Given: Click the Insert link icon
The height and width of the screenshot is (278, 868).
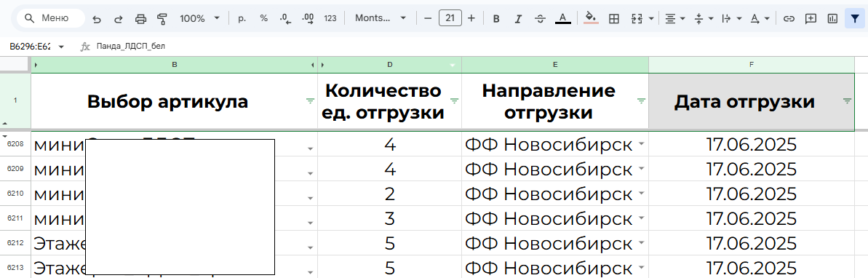Looking at the screenshot, I should coord(789,18).
